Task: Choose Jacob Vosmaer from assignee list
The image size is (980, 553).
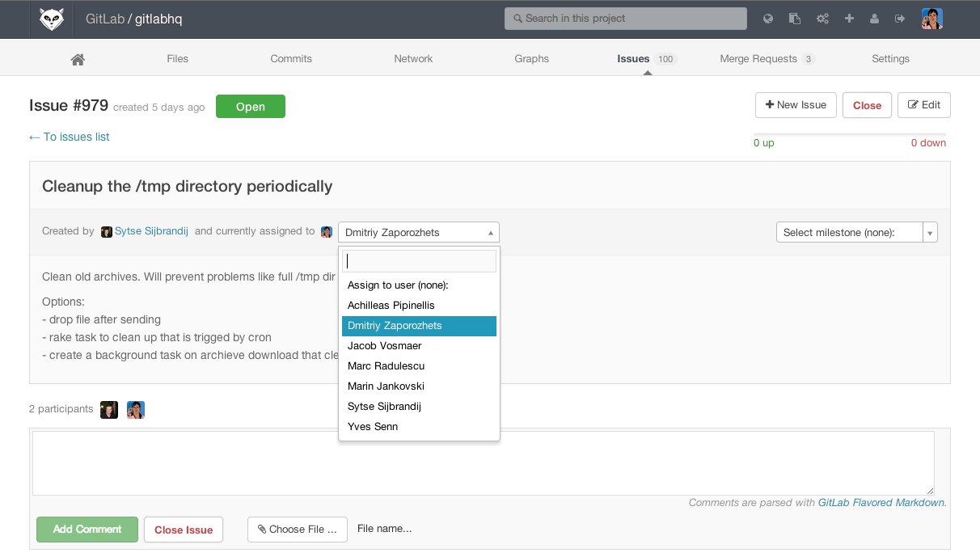Action: tap(385, 346)
